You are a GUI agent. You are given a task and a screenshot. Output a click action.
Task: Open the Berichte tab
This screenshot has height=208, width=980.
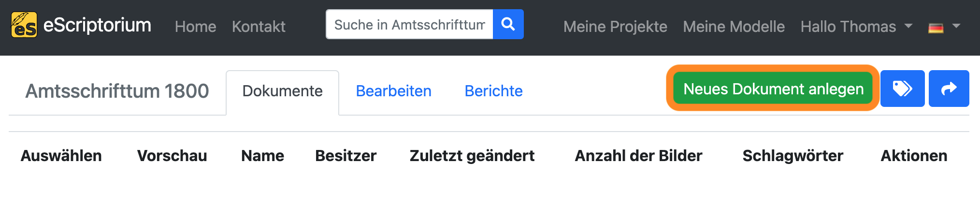[493, 91]
